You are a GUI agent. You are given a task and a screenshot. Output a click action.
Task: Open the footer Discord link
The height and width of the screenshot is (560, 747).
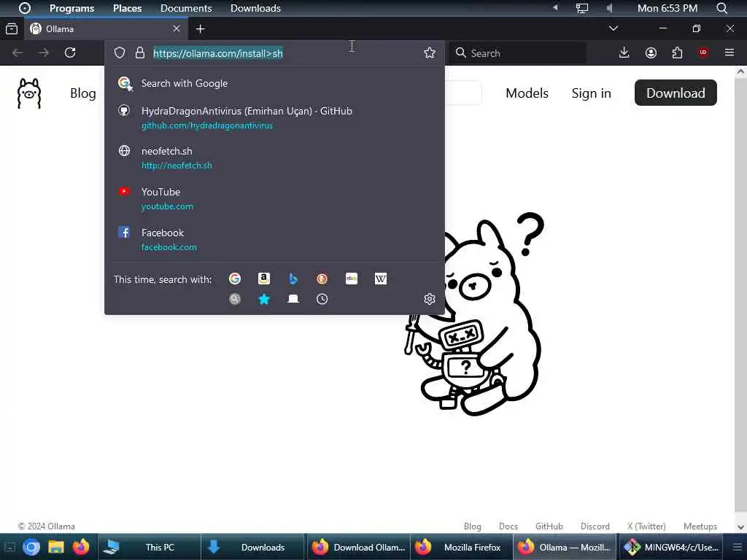click(x=595, y=526)
